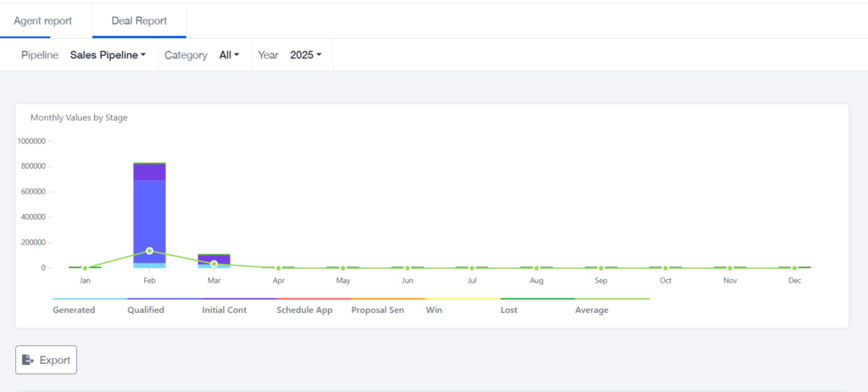868x392 pixels.
Task: Toggle the Win legend series
Action: point(434,310)
